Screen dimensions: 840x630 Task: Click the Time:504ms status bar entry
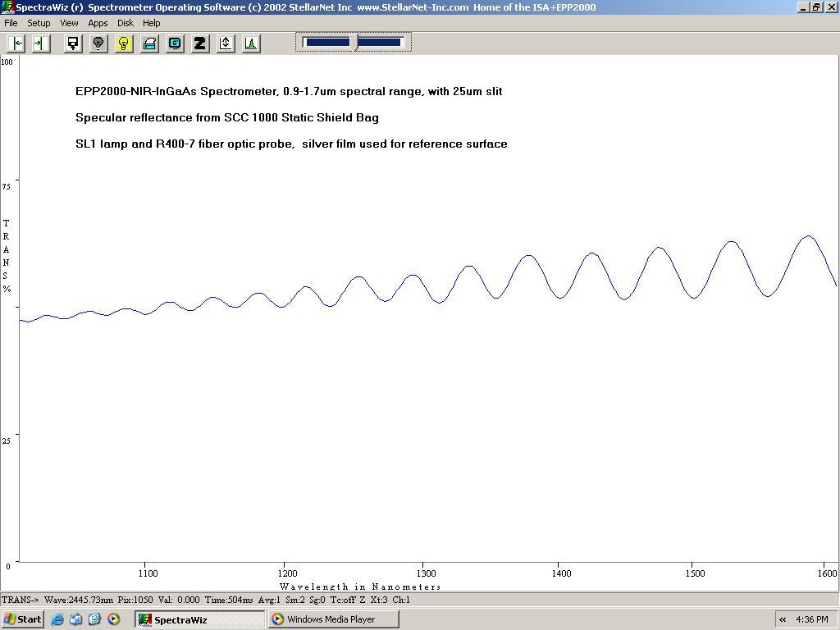click(230, 600)
